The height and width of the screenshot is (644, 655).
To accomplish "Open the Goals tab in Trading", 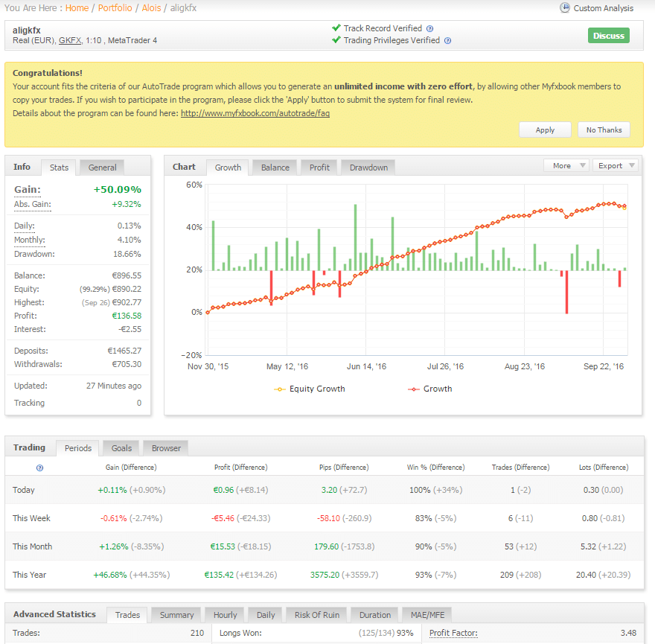I will click(x=121, y=448).
